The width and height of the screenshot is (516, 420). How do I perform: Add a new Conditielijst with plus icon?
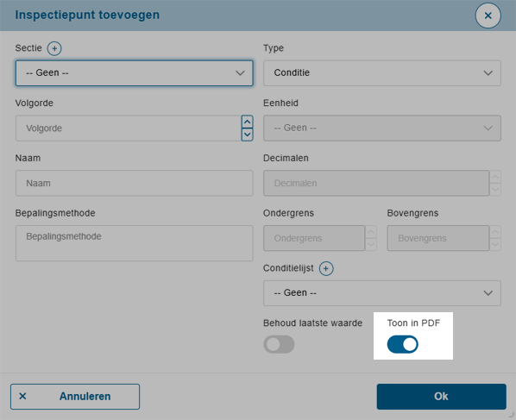click(x=326, y=269)
